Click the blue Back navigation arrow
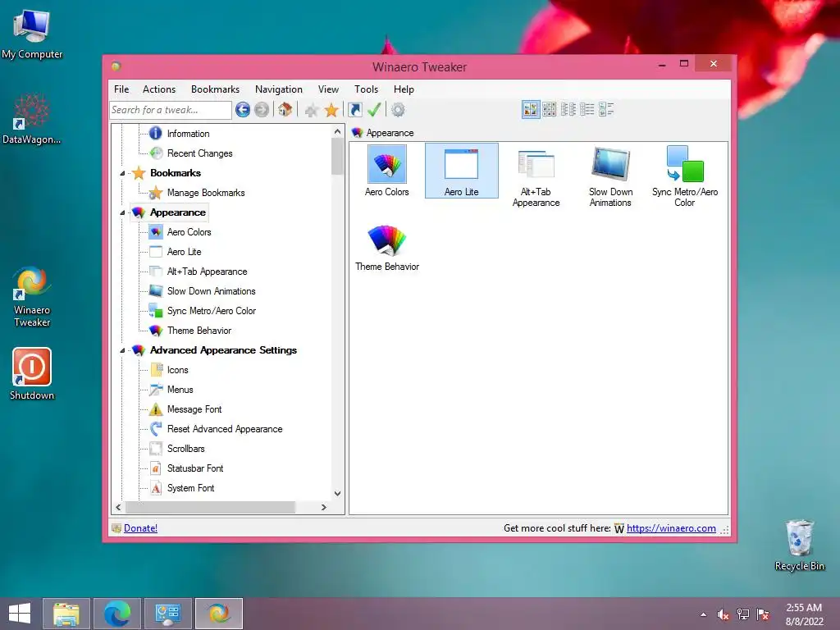 click(x=243, y=110)
